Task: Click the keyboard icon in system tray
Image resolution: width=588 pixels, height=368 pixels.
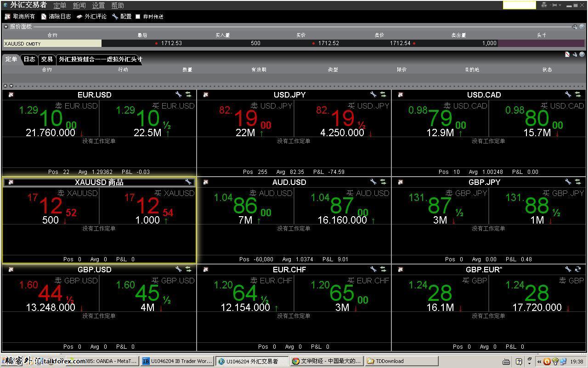Action: click(x=506, y=362)
